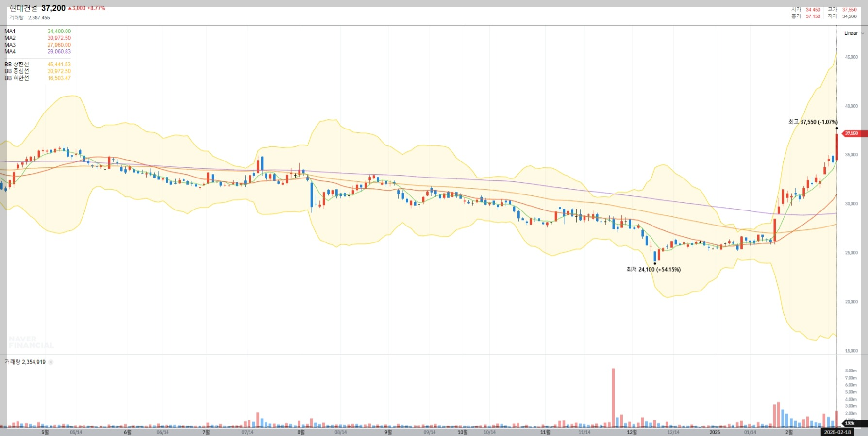Click the 12월 month label on time axis

click(x=632, y=432)
